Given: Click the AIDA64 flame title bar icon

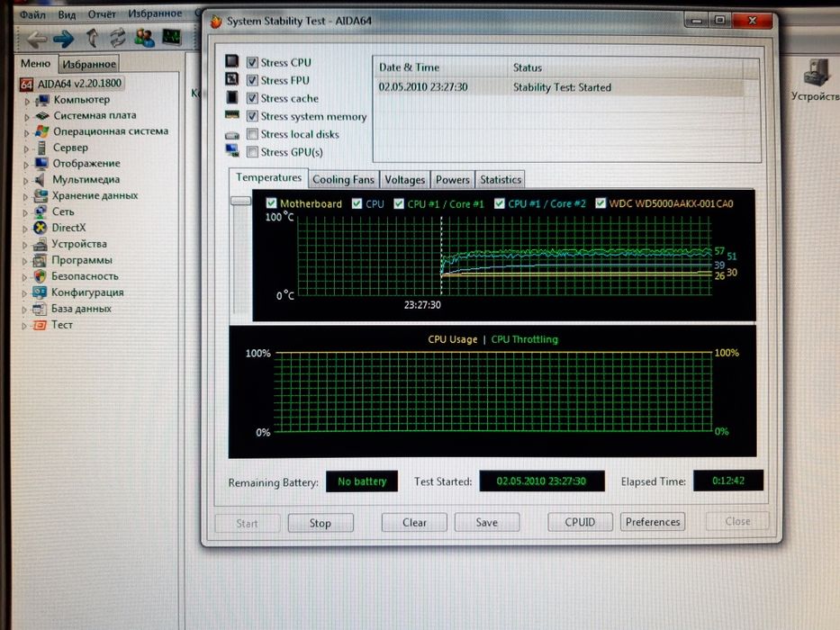Looking at the screenshot, I should click(x=216, y=22).
